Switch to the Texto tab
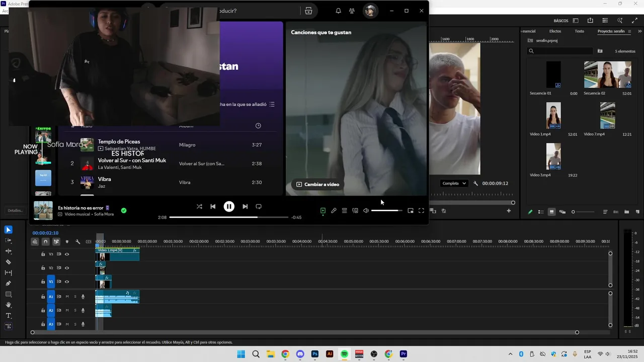644x362 pixels. 580,31
